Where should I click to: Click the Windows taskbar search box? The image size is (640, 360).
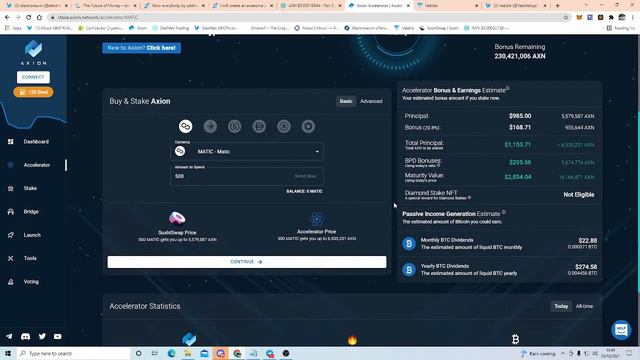point(73,353)
